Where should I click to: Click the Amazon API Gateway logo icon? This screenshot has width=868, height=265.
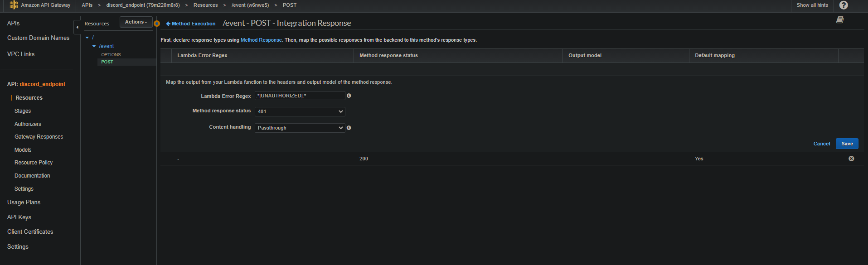pos(14,5)
